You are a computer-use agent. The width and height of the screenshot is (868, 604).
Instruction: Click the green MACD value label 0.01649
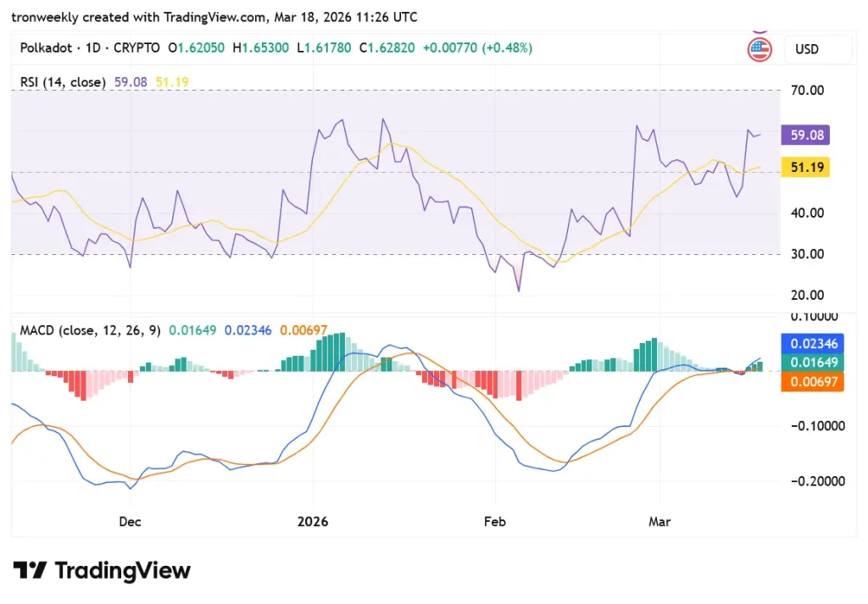(x=811, y=363)
